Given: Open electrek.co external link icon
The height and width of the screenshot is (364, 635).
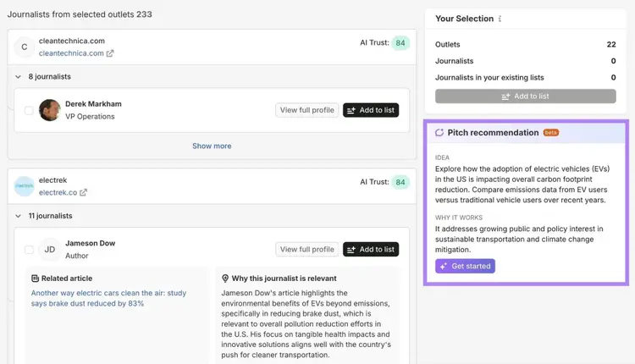Looking at the screenshot, I should (83, 192).
